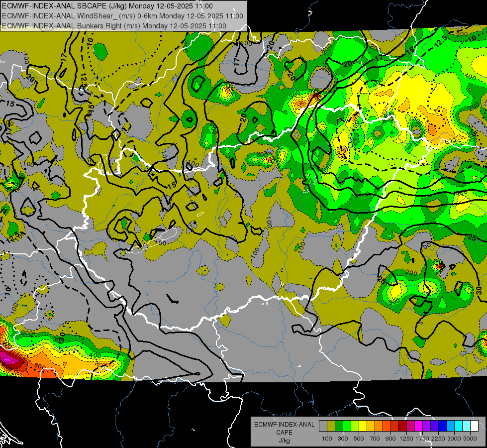Image resolution: width=487 pixels, height=448 pixels.
Task: Choose the pale cyan swatch ending at 5000
Action: coord(467,426)
